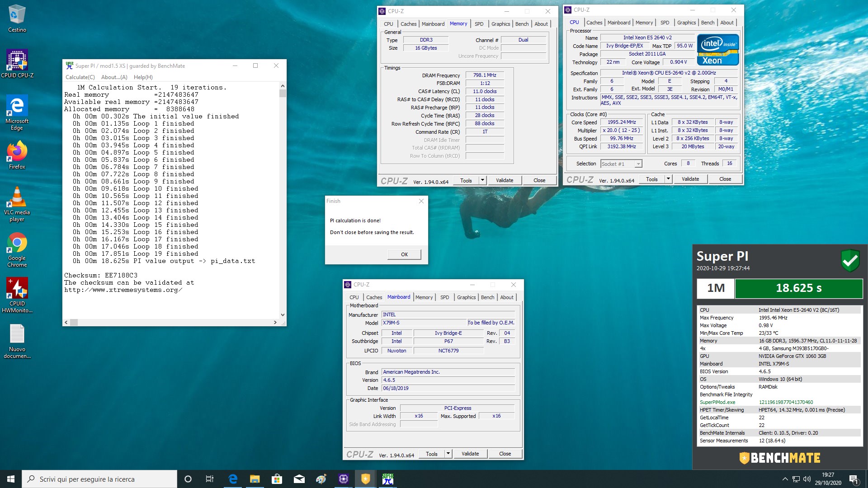
Task: Click BenchMate green shield checkmark
Action: (850, 261)
